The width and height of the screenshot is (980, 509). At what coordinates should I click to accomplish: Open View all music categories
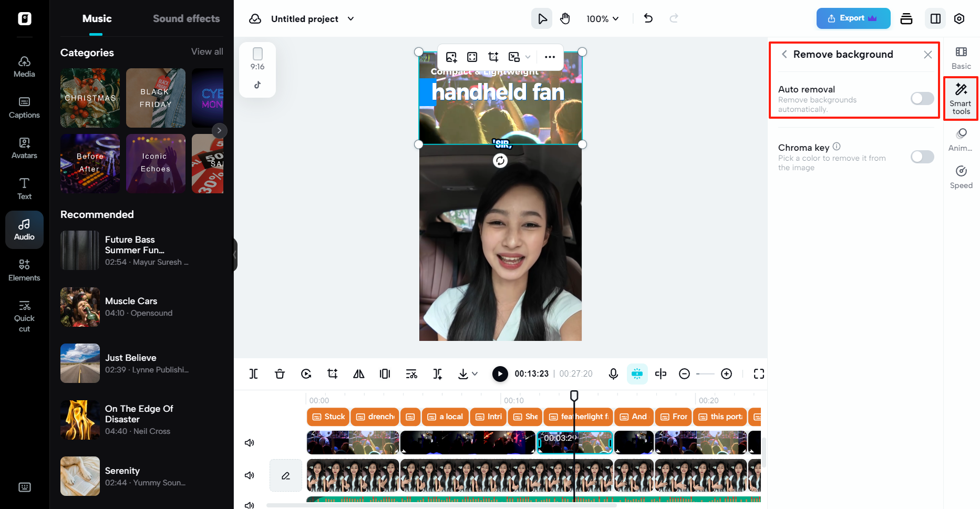point(207,51)
